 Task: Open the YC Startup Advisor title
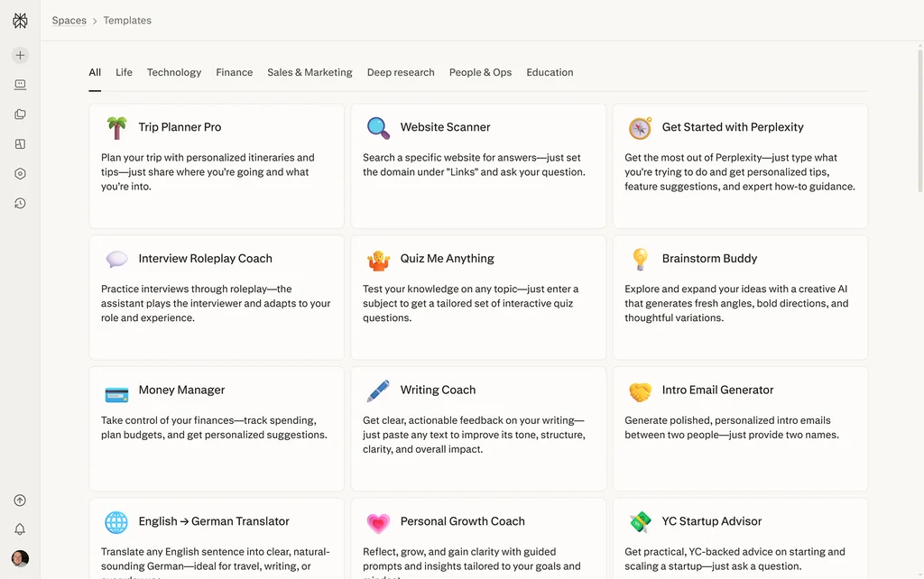point(711,521)
